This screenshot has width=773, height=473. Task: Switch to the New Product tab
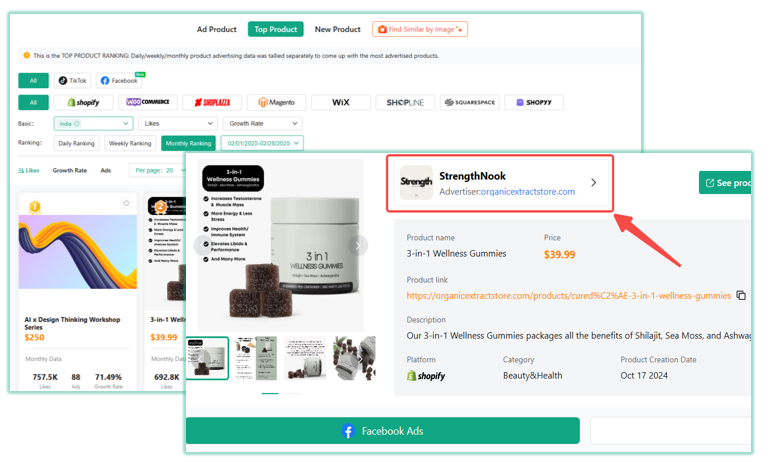coord(338,29)
